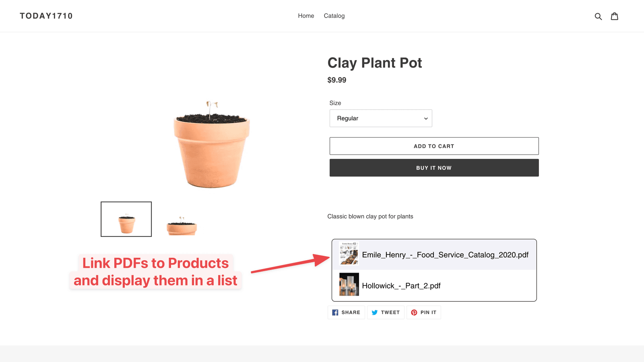Open the Emile Henry catalog PDF preview icon
The width and height of the screenshot is (644, 362).
tap(349, 255)
